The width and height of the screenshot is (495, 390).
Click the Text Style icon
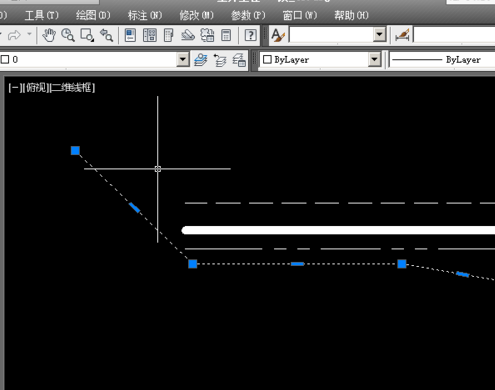pos(278,35)
